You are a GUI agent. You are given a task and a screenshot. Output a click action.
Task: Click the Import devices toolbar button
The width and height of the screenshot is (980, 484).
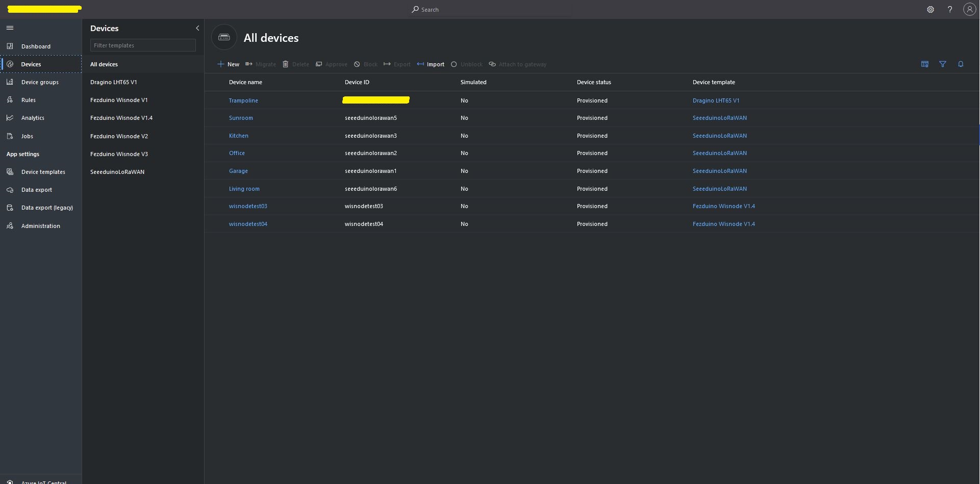point(431,64)
